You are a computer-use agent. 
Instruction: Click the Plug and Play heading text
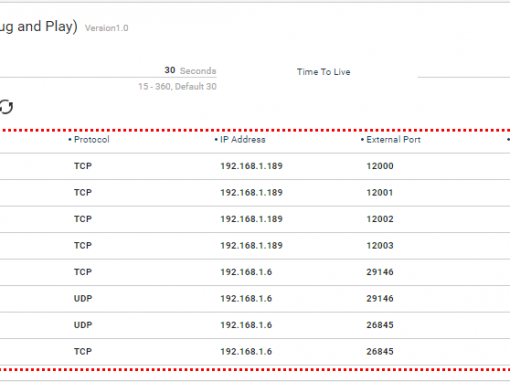(38, 27)
